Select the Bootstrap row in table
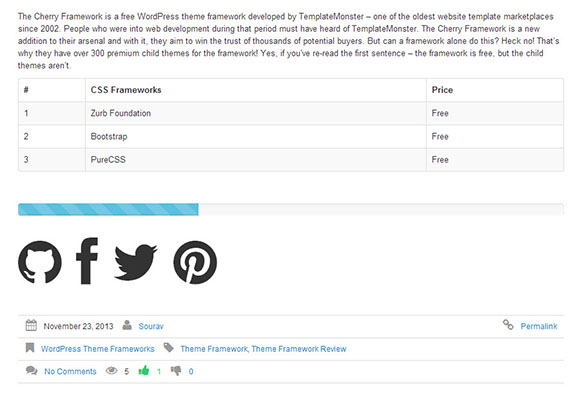Screen dimensions: 575x393 (x=291, y=136)
